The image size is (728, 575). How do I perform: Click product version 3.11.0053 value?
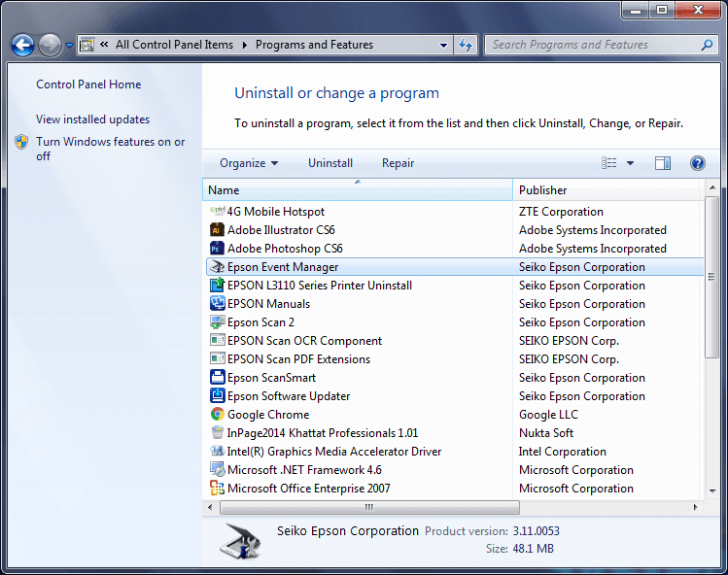pos(536,531)
